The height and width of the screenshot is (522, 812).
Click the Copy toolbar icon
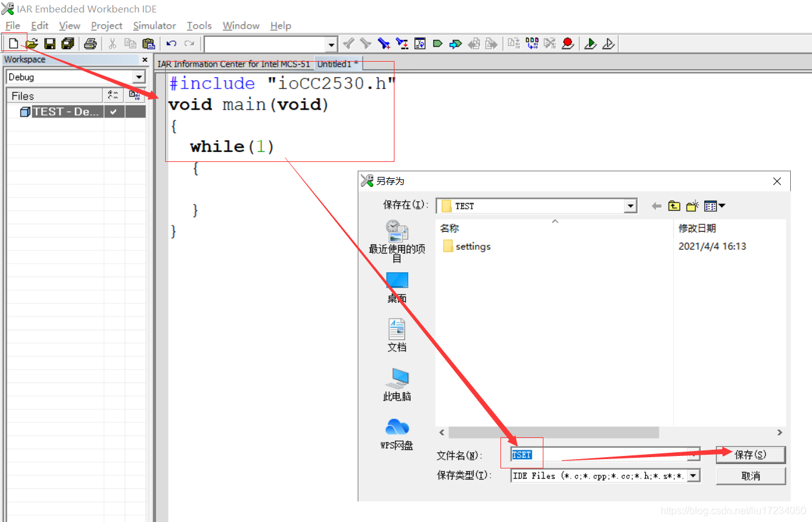click(x=130, y=44)
